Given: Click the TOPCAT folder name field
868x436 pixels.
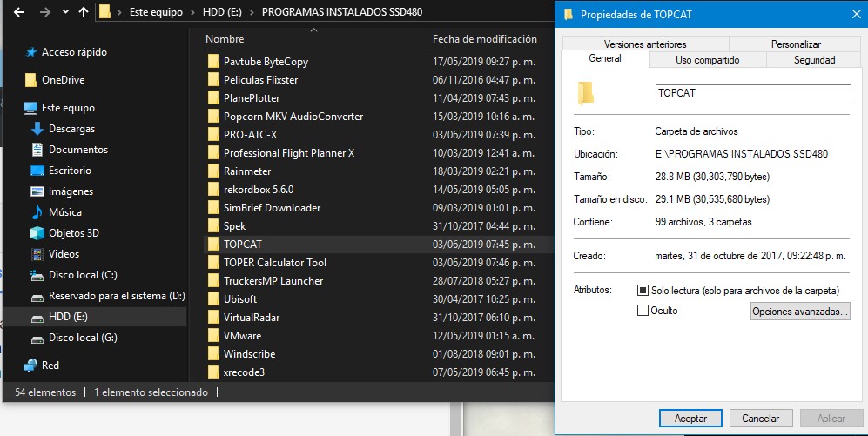Looking at the screenshot, I should pyautogui.click(x=753, y=93).
